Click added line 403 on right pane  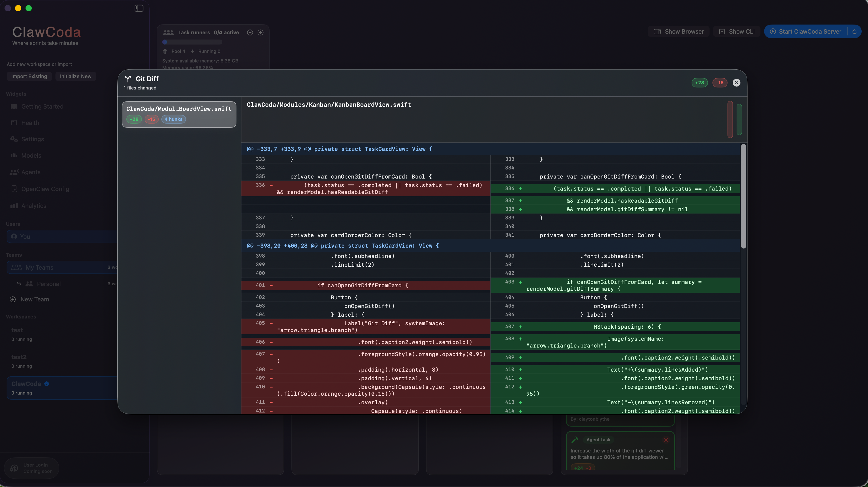pyautogui.click(x=615, y=285)
